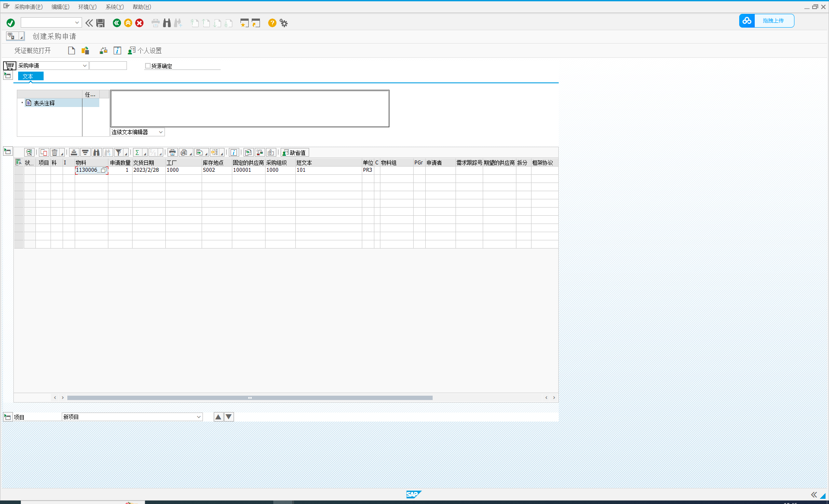Click the filter funnel icon
829x504 pixels.
click(x=118, y=152)
